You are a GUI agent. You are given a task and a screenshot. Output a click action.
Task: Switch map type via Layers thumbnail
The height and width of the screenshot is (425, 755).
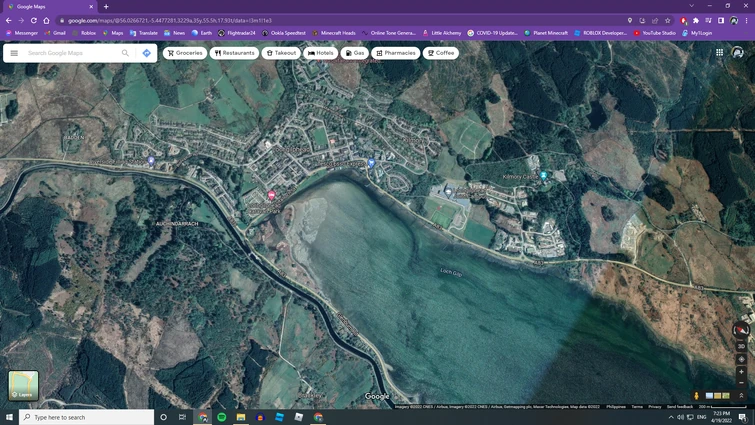pyautogui.click(x=23, y=385)
